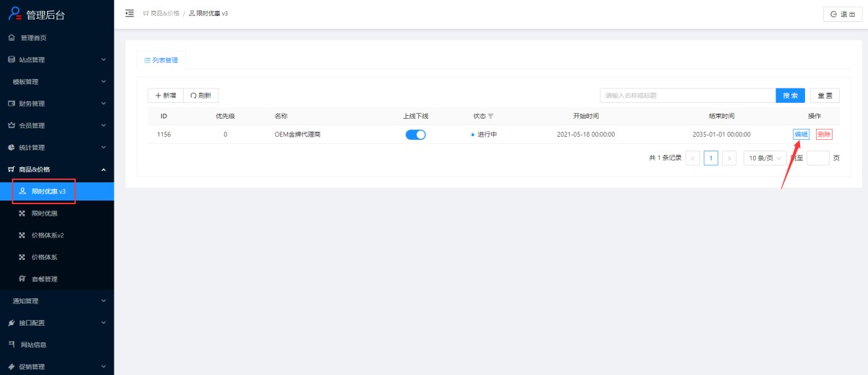The image size is (868, 375).
Task: Click the name or title search field
Action: [x=687, y=96]
